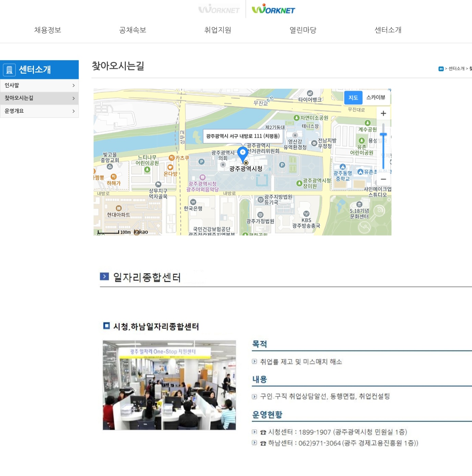Click the breadcrumb home icon

tap(441, 69)
